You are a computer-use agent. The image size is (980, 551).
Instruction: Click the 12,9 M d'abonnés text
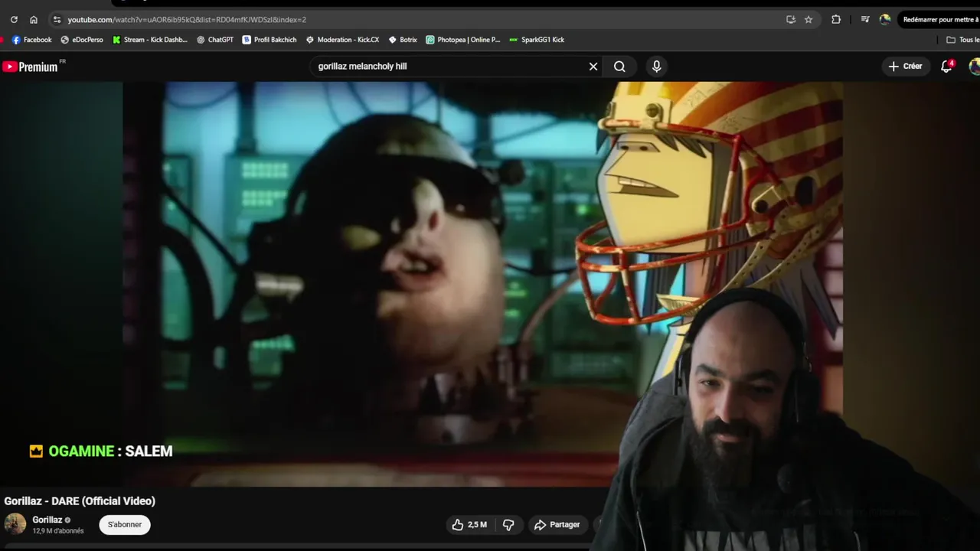(58, 531)
